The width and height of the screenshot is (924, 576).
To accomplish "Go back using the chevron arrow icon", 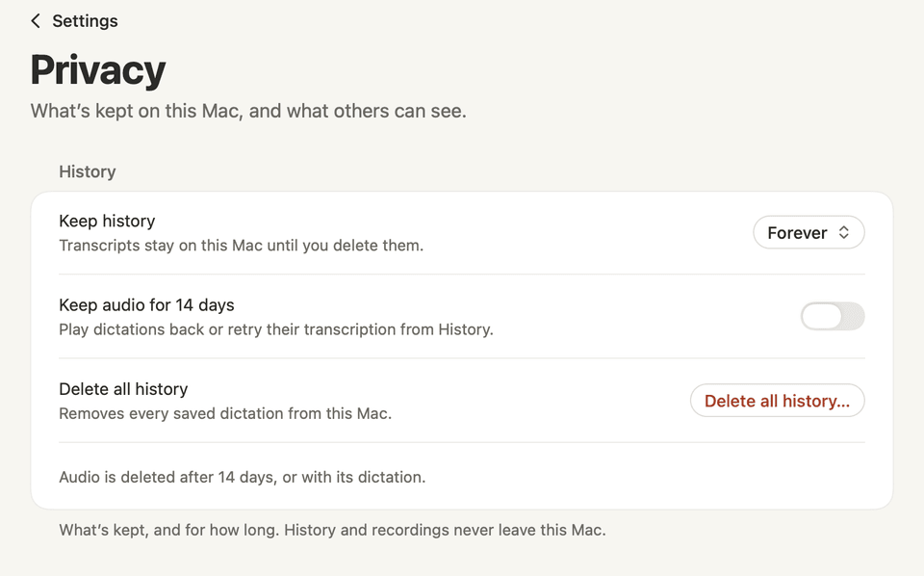I will [36, 21].
